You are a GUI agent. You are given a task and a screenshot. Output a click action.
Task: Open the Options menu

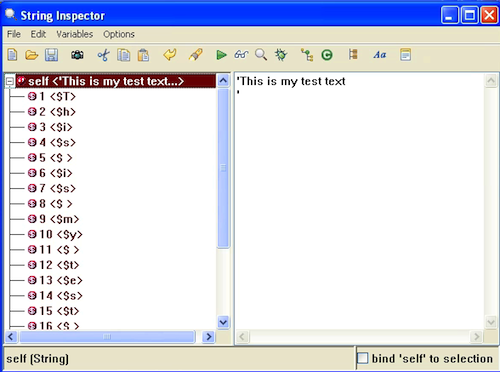[119, 34]
